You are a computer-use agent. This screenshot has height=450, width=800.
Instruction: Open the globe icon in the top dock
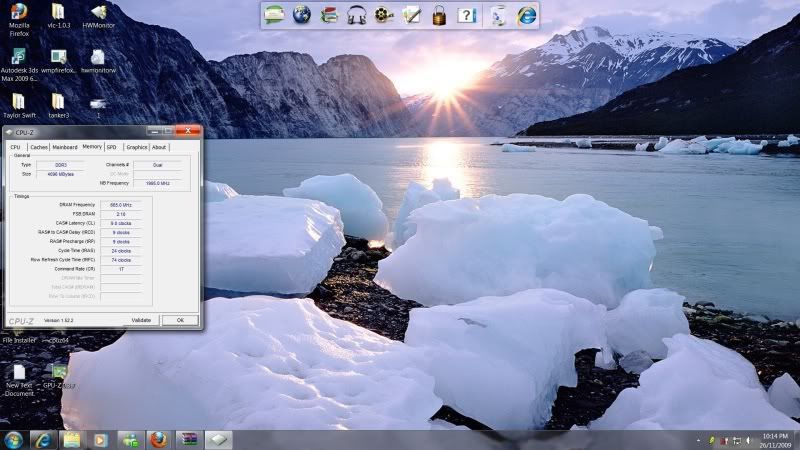tap(302, 15)
